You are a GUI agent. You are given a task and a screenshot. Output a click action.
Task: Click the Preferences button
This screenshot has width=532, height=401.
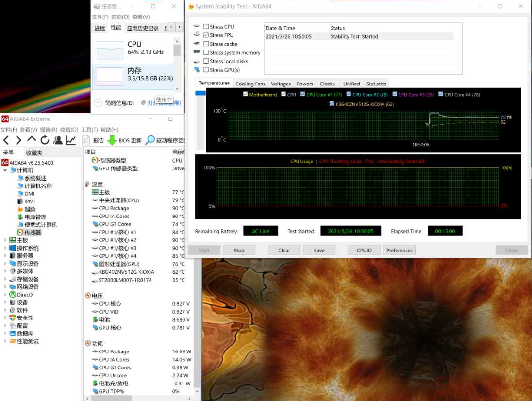(399, 251)
